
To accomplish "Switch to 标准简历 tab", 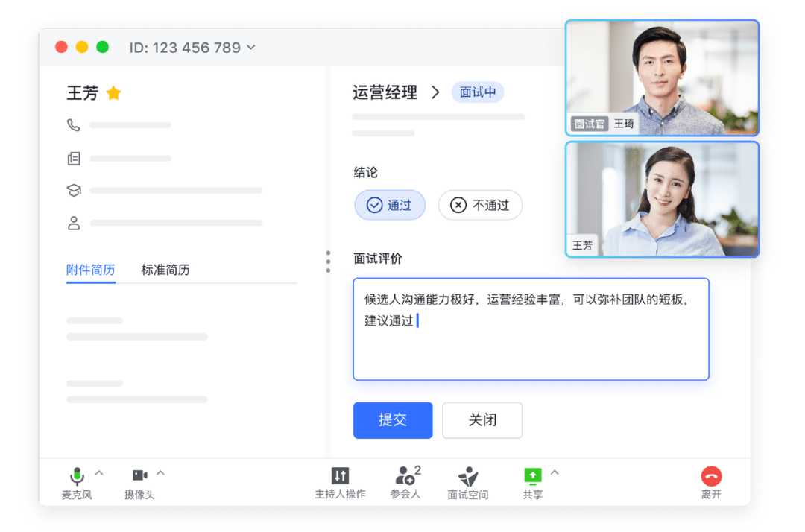I will pos(165,270).
